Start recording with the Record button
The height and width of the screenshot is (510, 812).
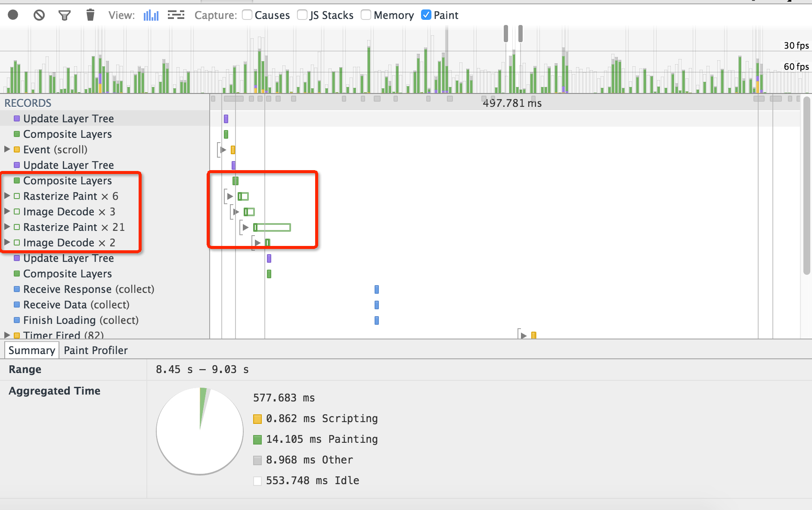(x=13, y=15)
